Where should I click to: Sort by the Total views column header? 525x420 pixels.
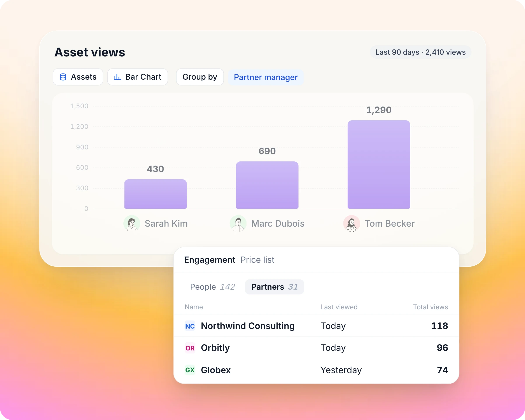click(430, 307)
